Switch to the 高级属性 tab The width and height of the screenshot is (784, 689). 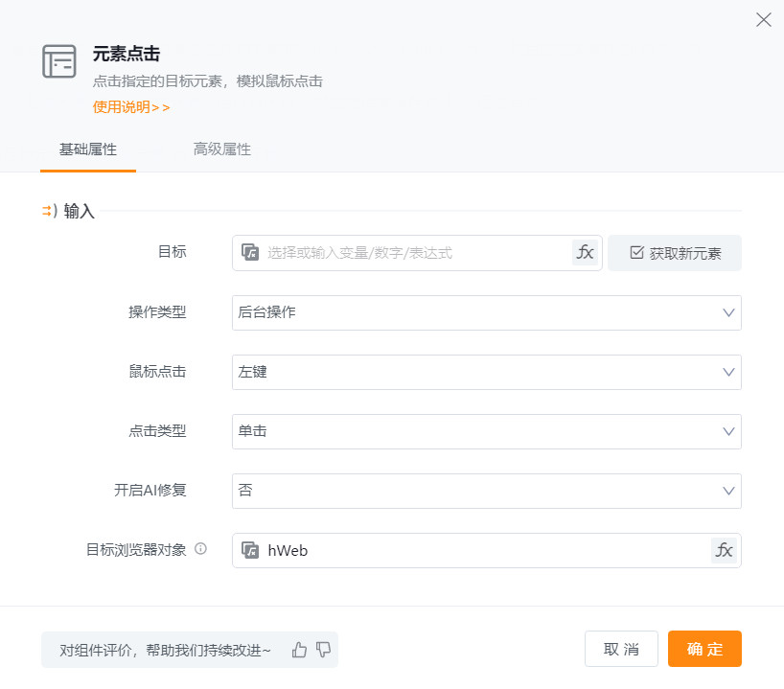[x=221, y=149]
